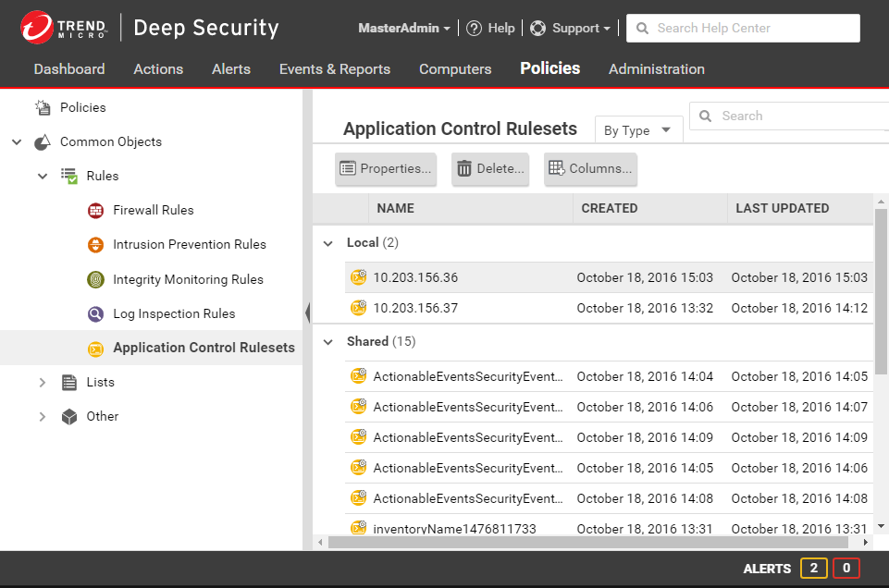Open the Events & Reports tab
This screenshot has height=588, width=889.
pyautogui.click(x=335, y=69)
